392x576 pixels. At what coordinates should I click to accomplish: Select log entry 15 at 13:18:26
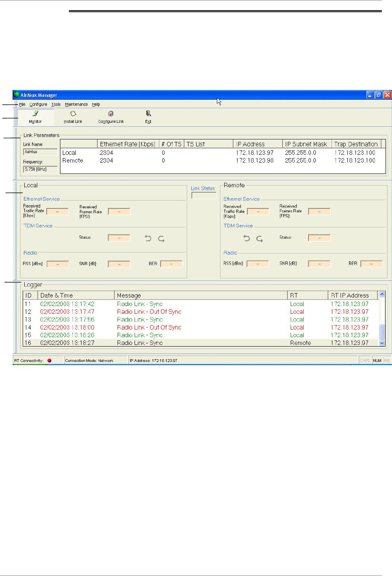point(201,335)
